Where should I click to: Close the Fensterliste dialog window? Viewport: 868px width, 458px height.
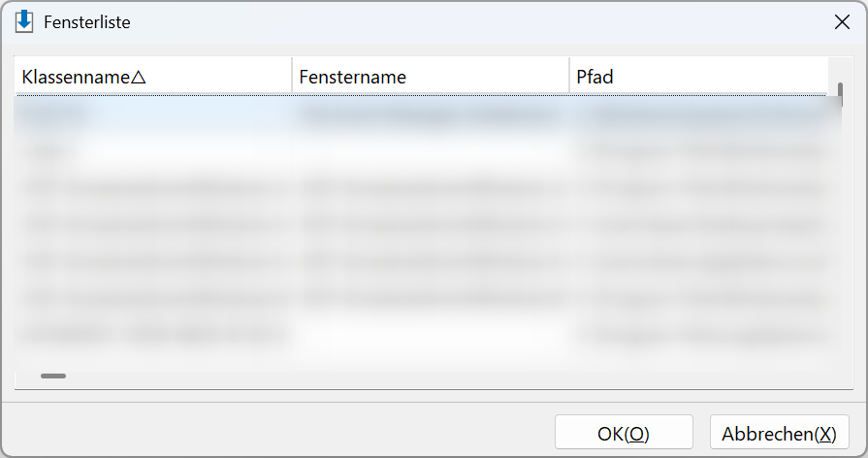pos(842,22)
